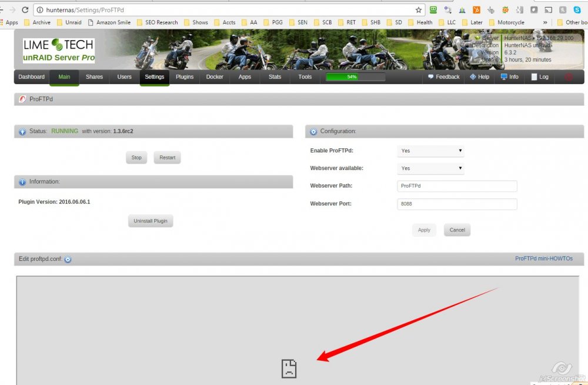
Task: Click the Information section info icon
Action: click(22, 182)
